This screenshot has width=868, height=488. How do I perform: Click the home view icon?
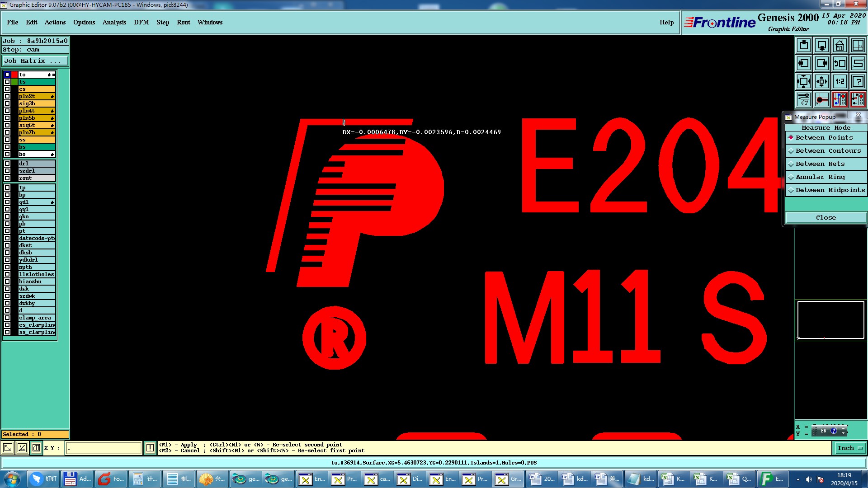840,45
